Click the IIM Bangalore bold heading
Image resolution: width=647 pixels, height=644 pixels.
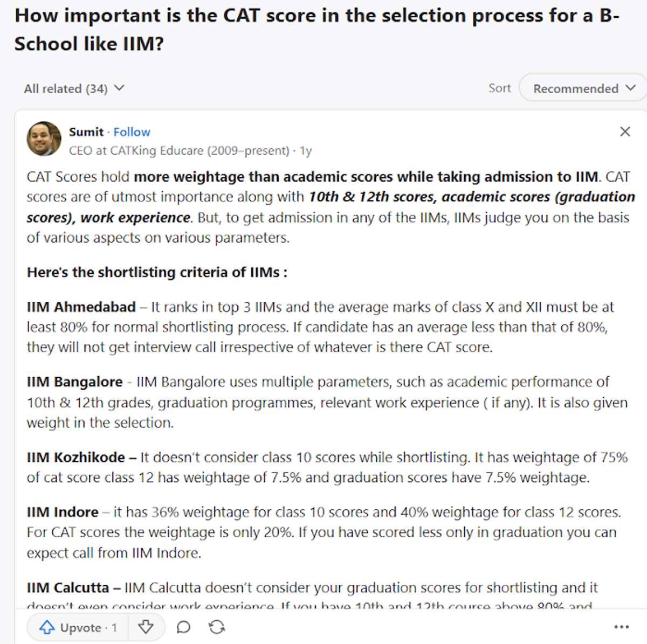(x=74, y=382)
